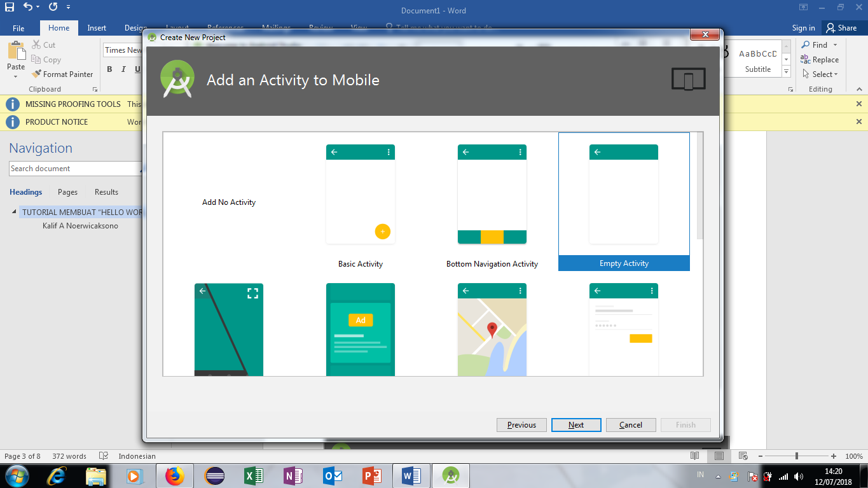The height and width of the screenshot is (488, 868).
Task: Open Android Studio from the taskbar
Action: point(450,475)
